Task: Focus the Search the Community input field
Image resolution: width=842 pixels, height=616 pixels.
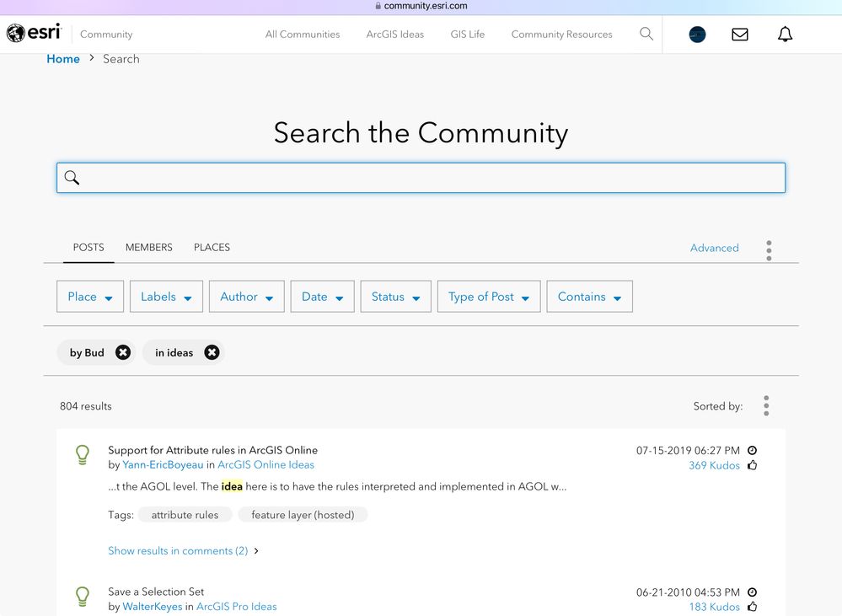Action: [421, 178]
